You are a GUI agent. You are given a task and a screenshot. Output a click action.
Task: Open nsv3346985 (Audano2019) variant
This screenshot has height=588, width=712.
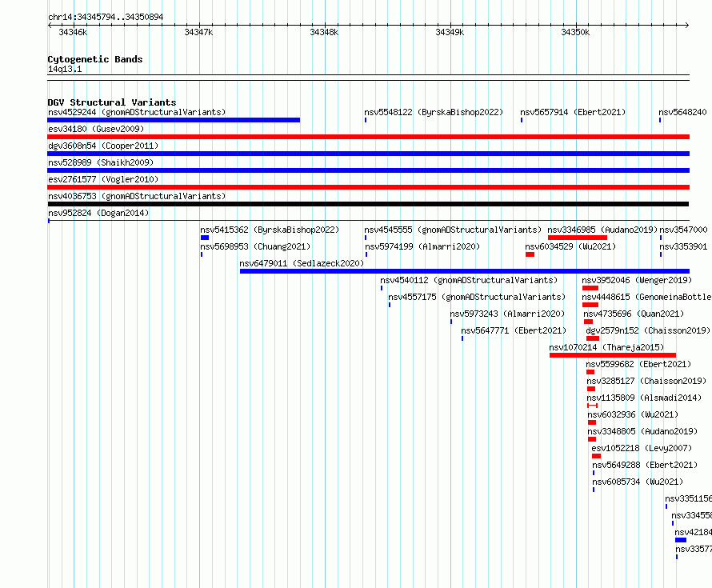602,230
